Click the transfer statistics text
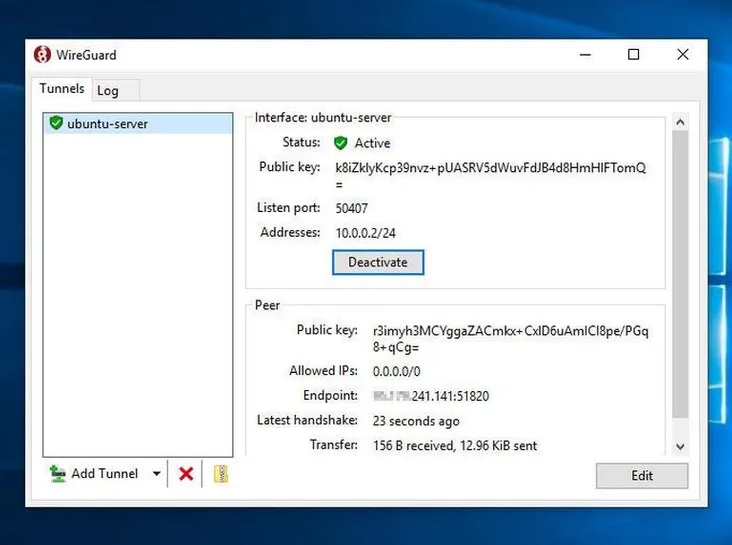 455,446
